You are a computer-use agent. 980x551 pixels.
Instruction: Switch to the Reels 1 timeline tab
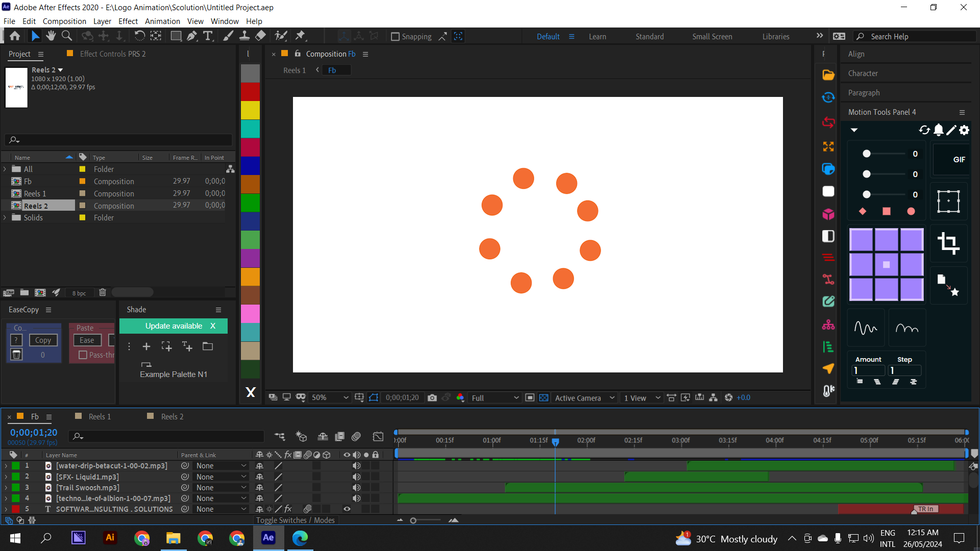(101, 416)
